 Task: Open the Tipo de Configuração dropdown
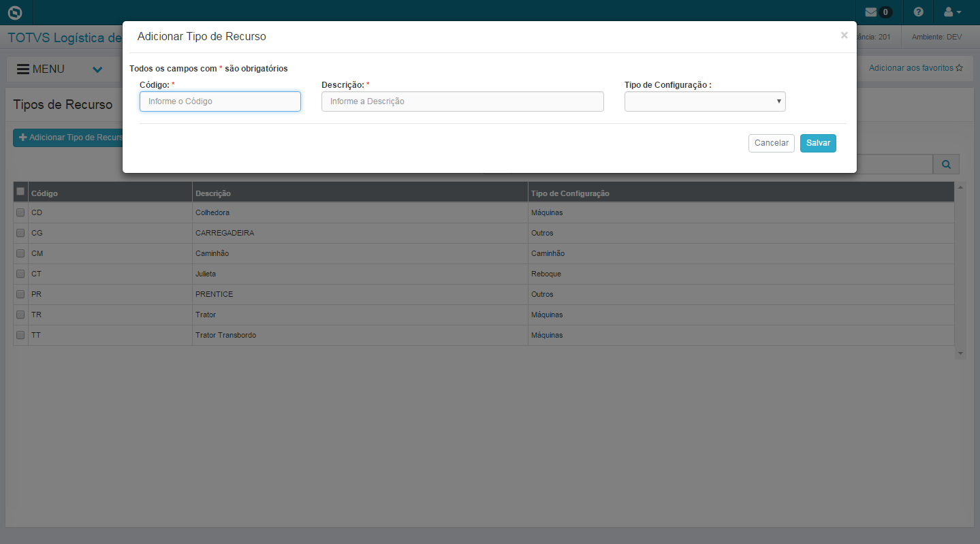click(x=705, y=101)
